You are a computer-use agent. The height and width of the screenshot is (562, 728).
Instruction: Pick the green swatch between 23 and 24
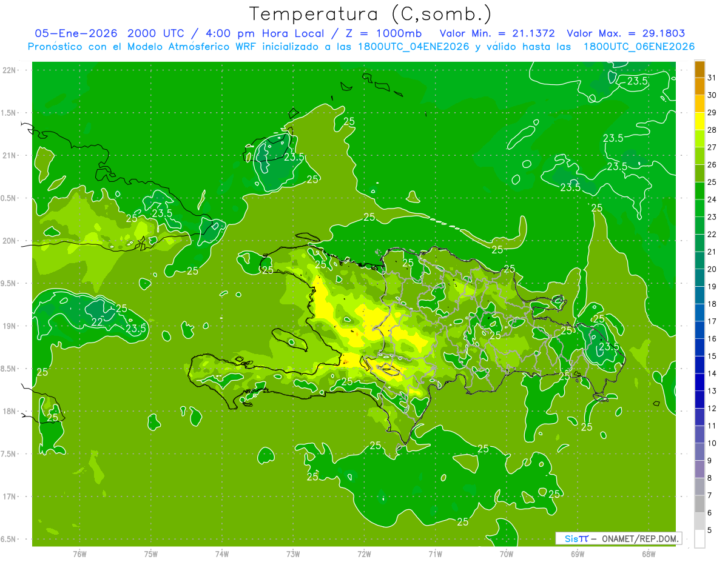[x=699, y=208]
